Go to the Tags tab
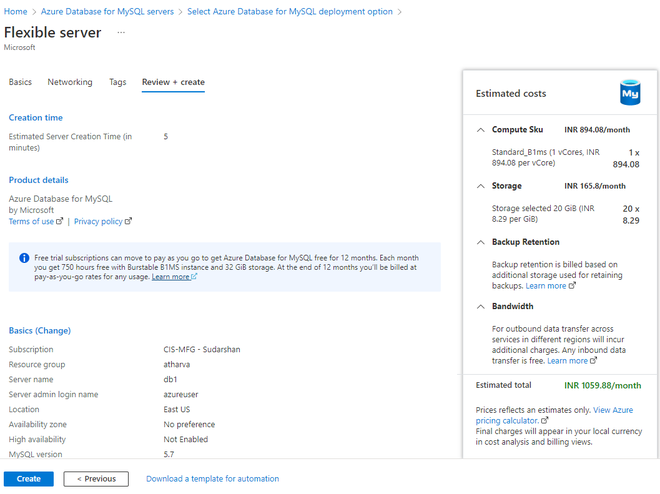The image size is (660, 494). click(x=117, y=82)
